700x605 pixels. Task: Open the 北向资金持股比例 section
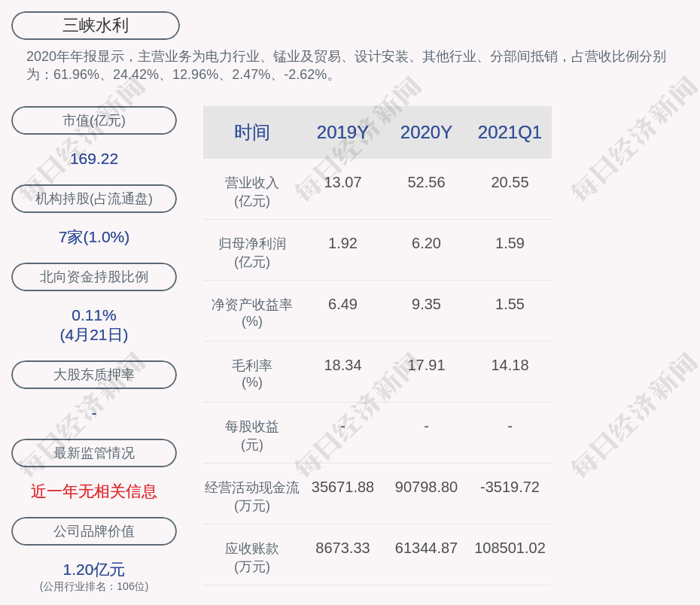[x=94, y=277]
